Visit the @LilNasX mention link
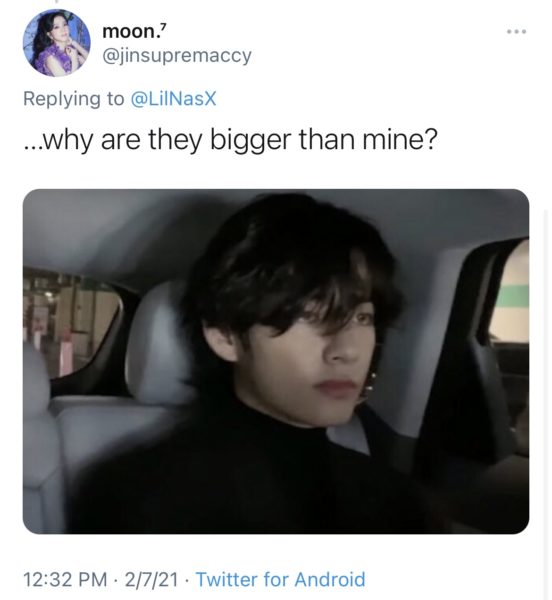The height and width of the screenshot is (600, 552). click(x=173, y=99)
